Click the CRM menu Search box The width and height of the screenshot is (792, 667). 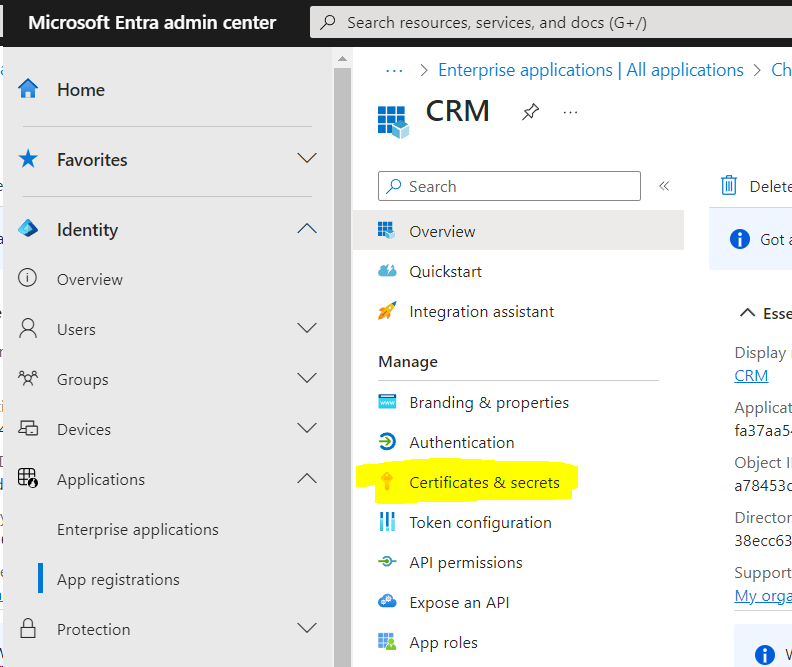coord(509,186)
